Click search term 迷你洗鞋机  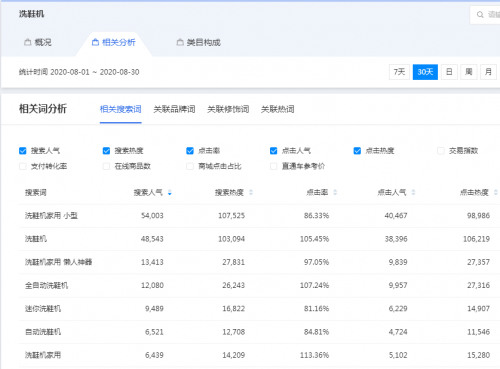pyautogui.click(x=43, y=309)
